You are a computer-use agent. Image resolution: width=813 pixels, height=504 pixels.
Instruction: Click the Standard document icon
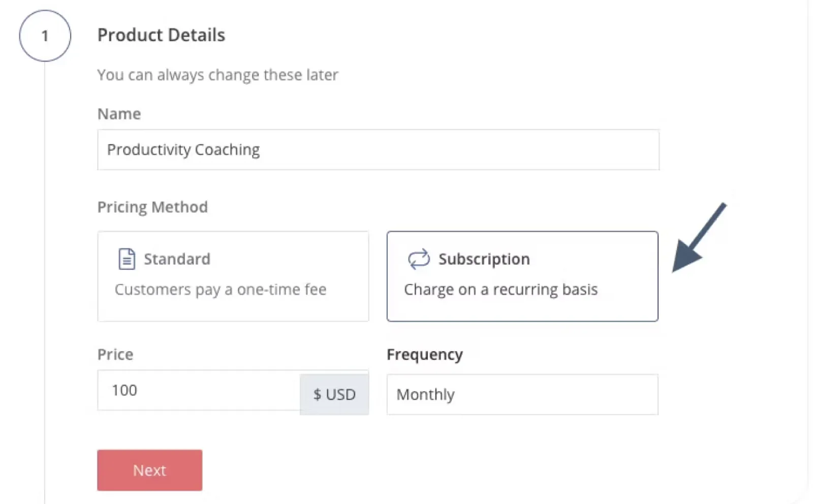tap(127, 259)
